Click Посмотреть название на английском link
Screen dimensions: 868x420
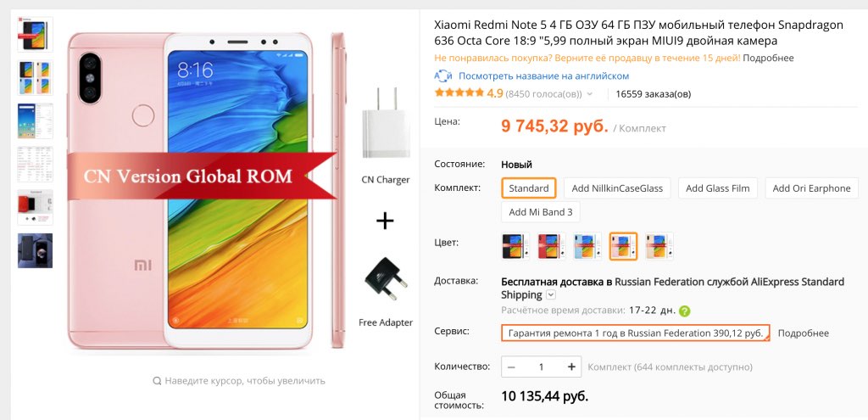pyautogui.click(x=543, y=76)
